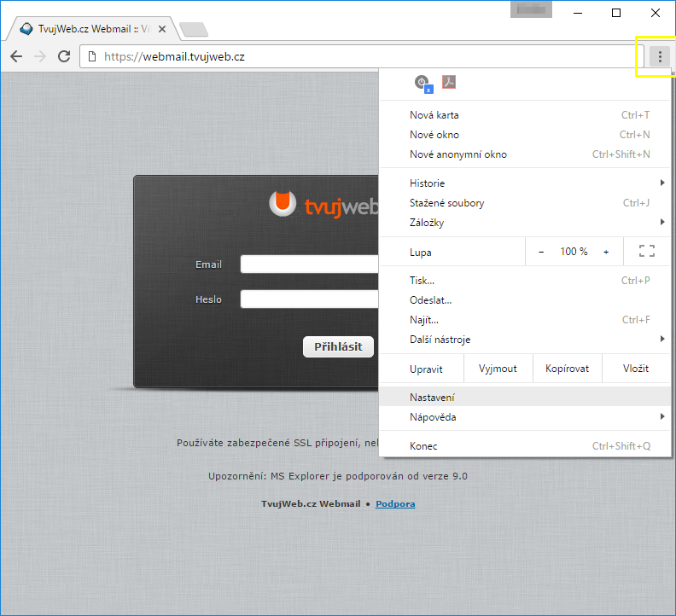The width and height of the screenshot is (676, 616).
Task: Click the green lock icon in address bar
Action: pos(93,57)
